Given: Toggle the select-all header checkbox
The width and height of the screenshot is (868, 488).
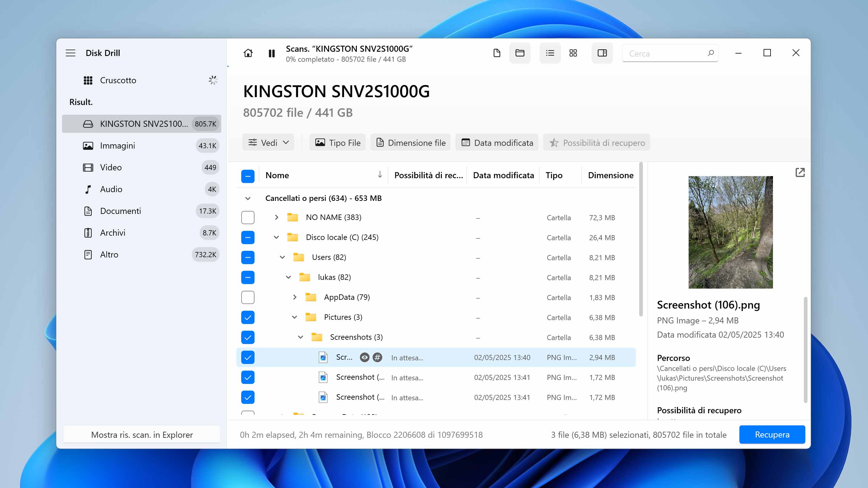Looking at the screenshot, I should coord(248,176).
